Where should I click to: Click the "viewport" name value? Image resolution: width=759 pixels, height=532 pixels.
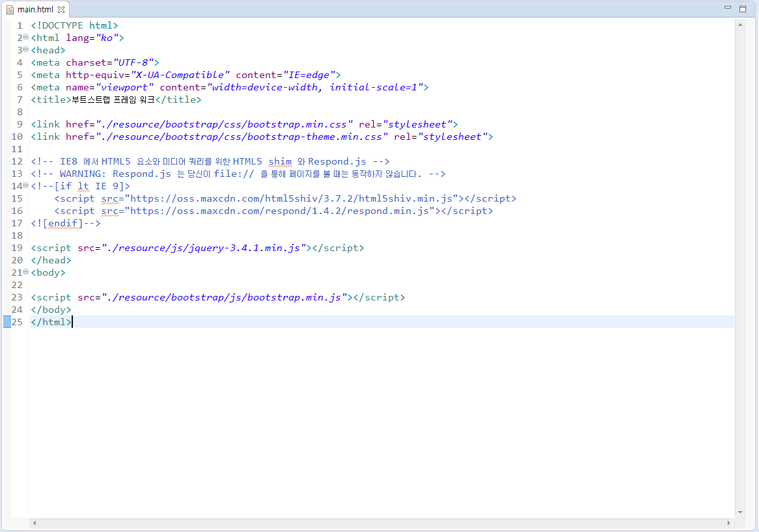point(124,87)
